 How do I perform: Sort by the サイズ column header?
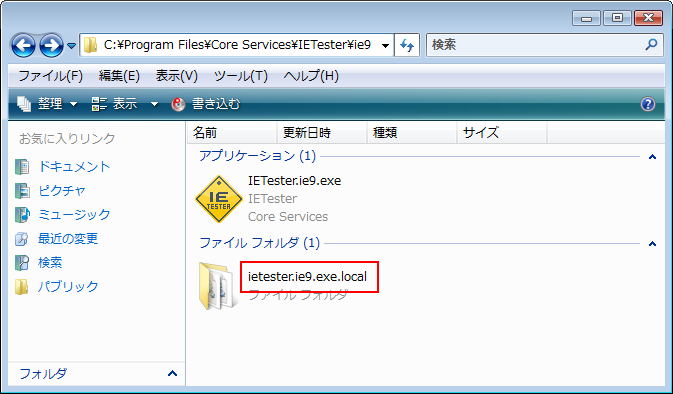coord(501,133)
